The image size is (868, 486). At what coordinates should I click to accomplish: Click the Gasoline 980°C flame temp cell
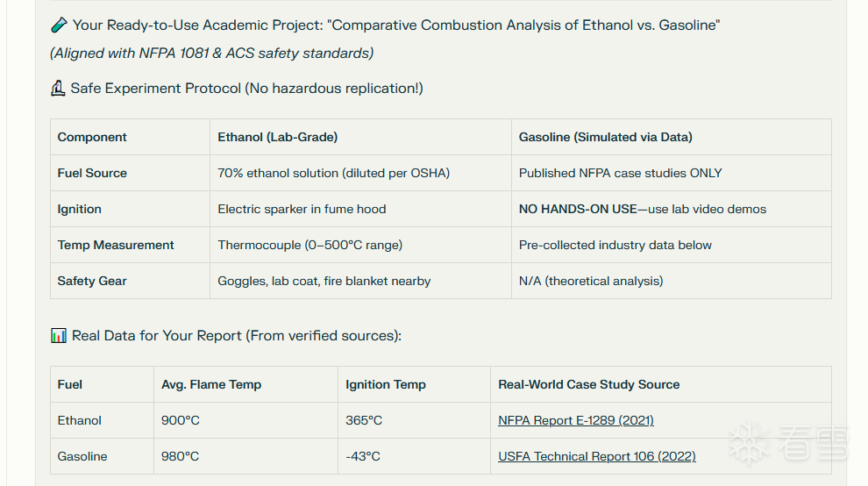[181, 456]
